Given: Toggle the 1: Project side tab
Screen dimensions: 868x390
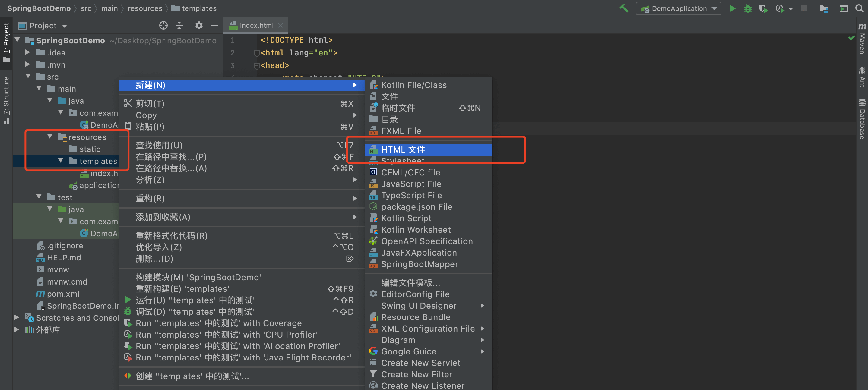Looking at the screenshot, I should coord(6,42).
